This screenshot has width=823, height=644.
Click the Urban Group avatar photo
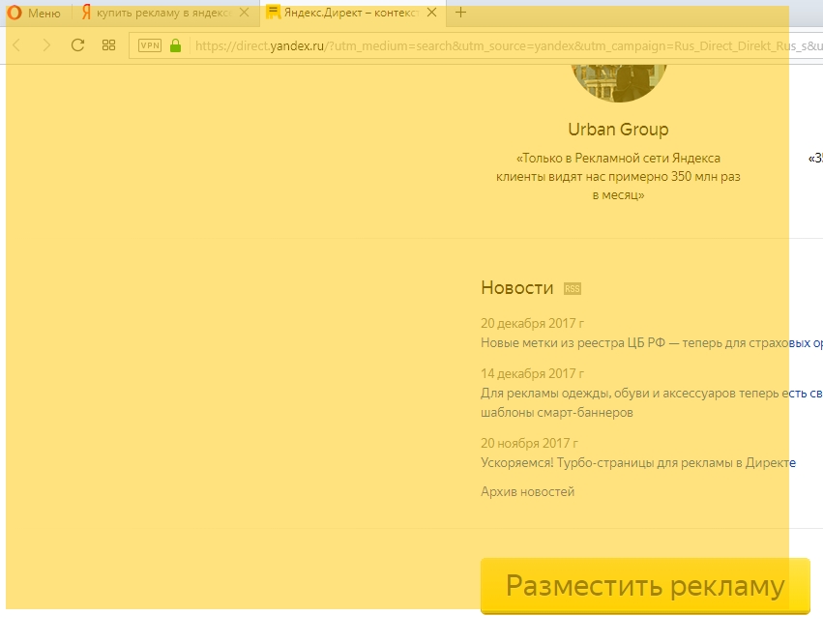coord(619,79)
